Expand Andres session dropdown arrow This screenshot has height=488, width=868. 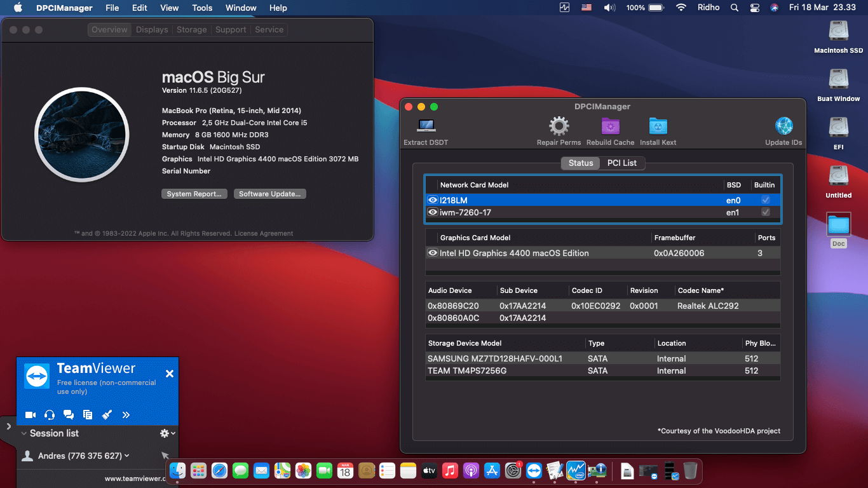click(127, 455)
